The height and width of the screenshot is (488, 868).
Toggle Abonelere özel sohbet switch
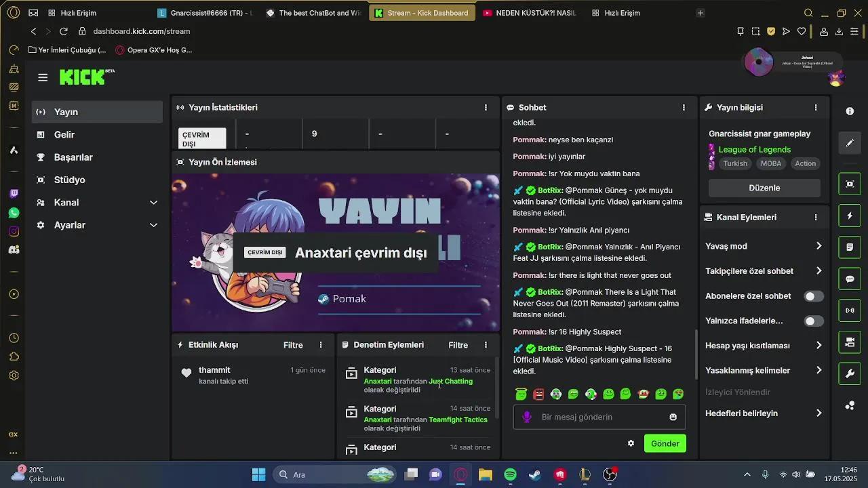pyautogui.click(x=814, y=296)
